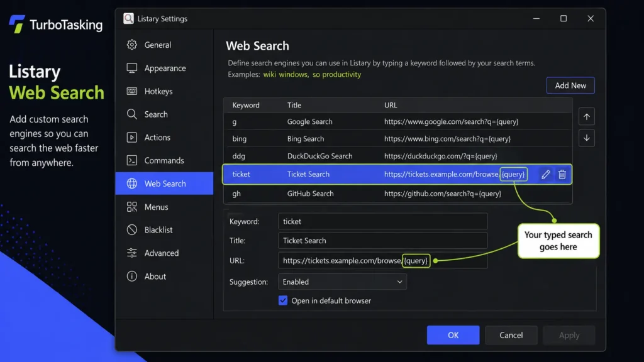
Task: Click the Listary logo in title bar
Action: click(128, 18)
